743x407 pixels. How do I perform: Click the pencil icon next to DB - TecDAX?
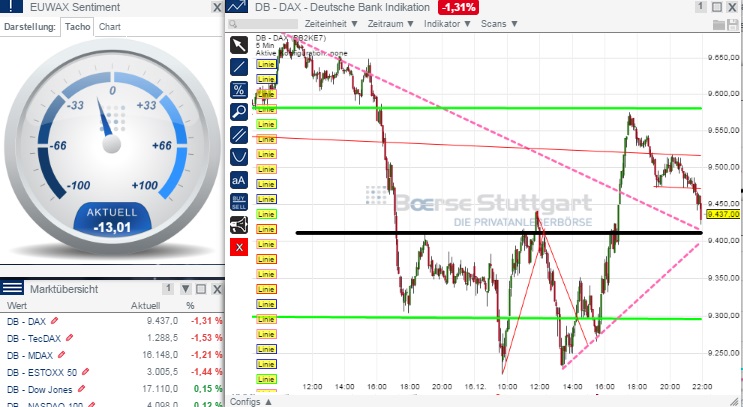(70, 338)
